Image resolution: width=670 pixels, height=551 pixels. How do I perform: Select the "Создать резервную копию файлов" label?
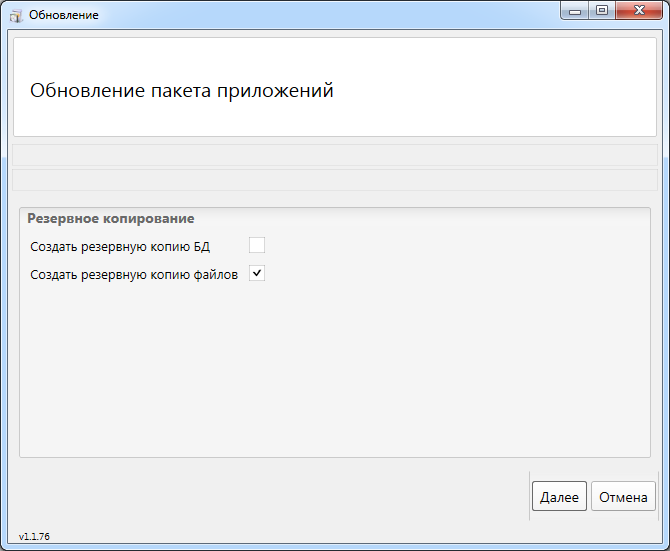tap(134, 275)
